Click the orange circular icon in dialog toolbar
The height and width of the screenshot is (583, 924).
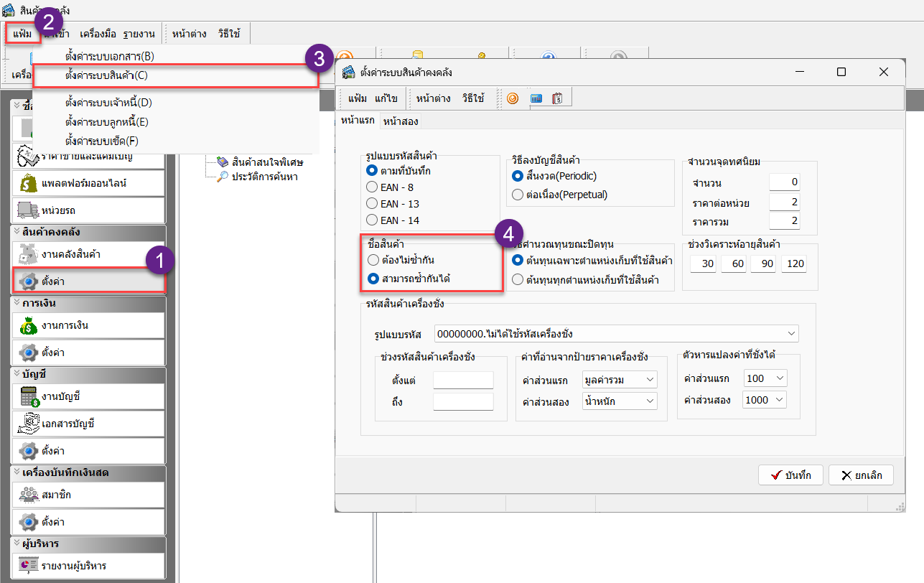tap(513, 98)
